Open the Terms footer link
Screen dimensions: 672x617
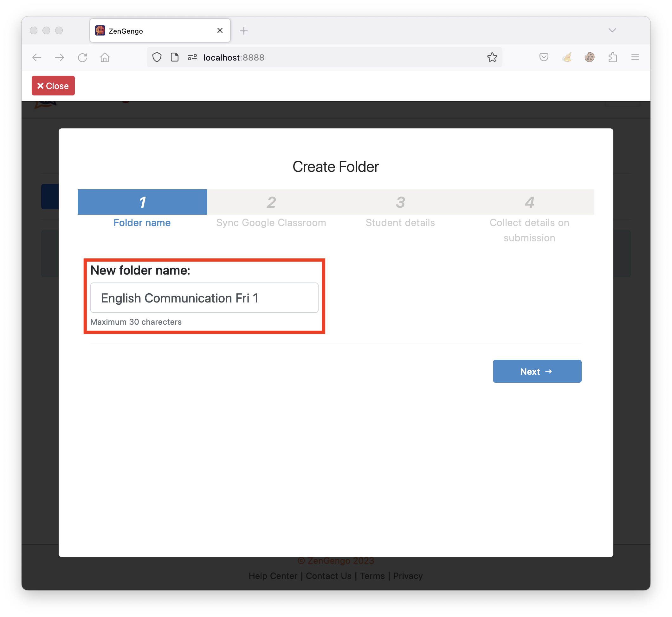click(372, 576)
